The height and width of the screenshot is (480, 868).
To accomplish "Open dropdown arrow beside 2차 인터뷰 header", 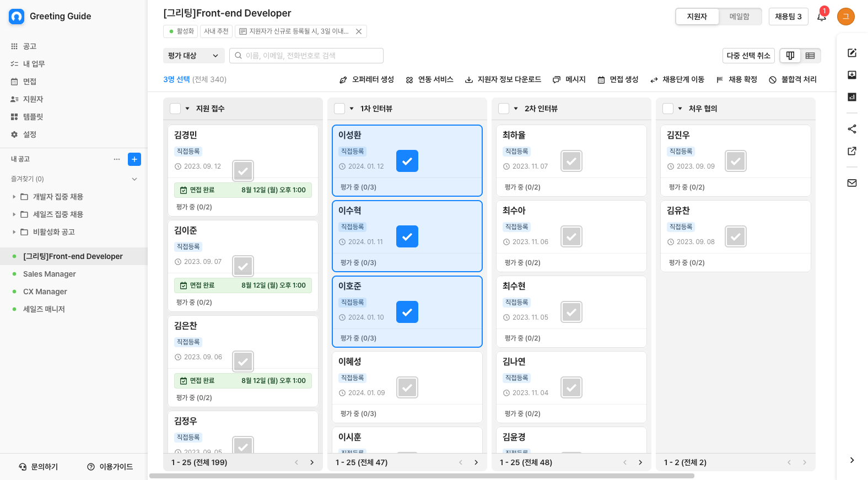I will pos(516,109).
